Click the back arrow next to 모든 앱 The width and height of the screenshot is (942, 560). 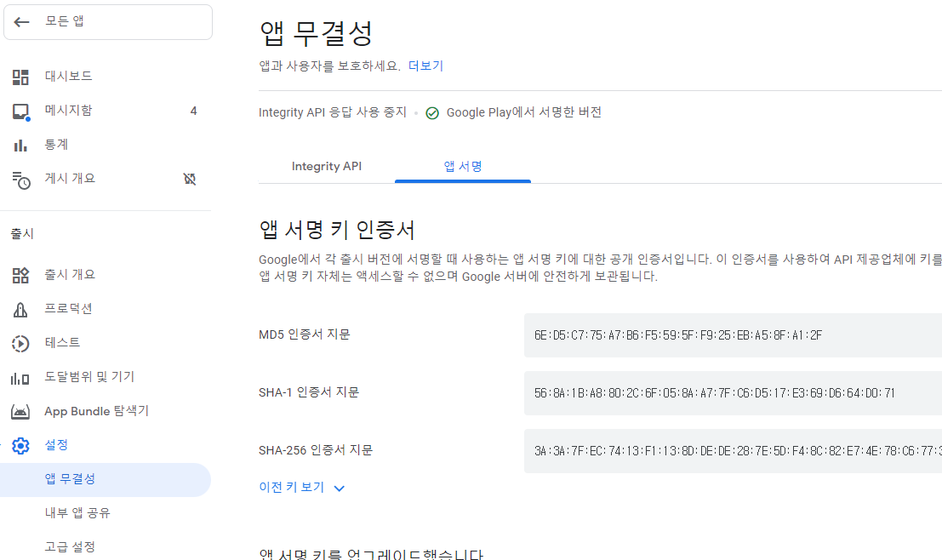pyautogui.click(x=21, y=22)
